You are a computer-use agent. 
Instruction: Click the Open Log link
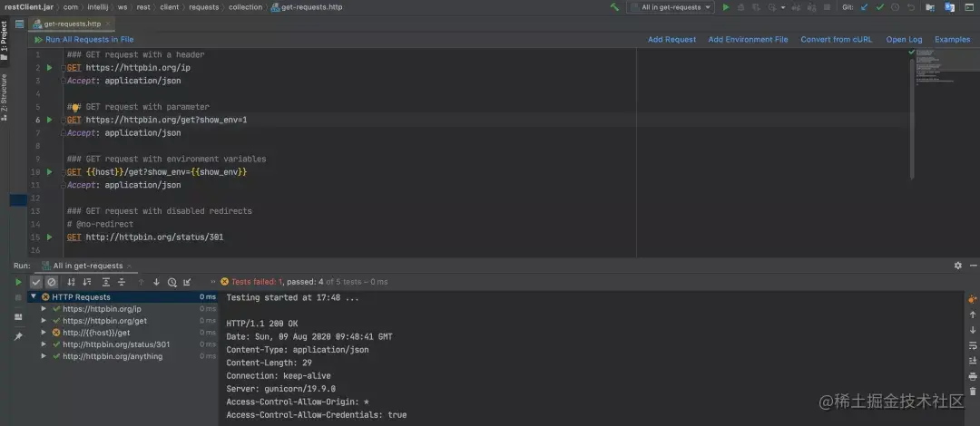coord(904,39)
